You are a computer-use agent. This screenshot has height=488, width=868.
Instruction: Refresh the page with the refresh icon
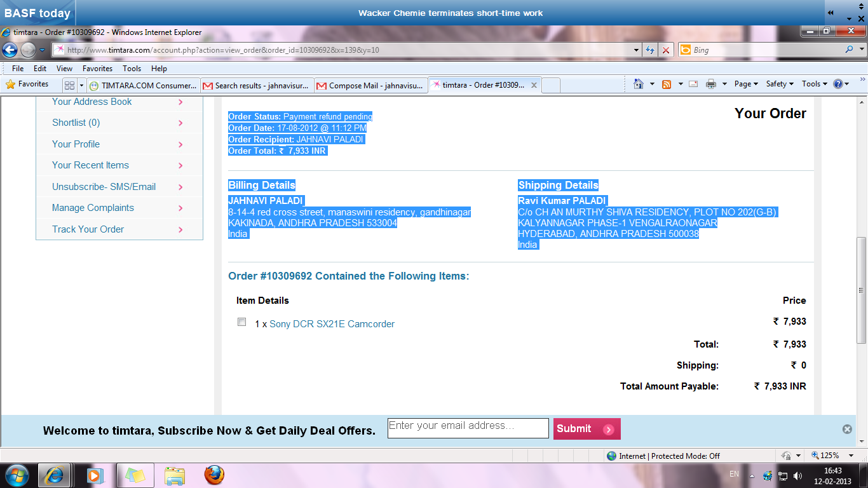[x=650, y=50]
